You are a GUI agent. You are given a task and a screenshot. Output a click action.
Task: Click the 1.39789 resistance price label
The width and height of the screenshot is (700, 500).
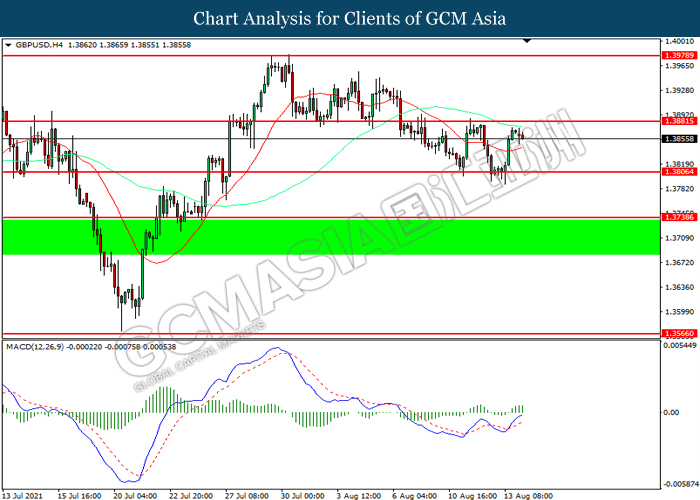(679, 55)
